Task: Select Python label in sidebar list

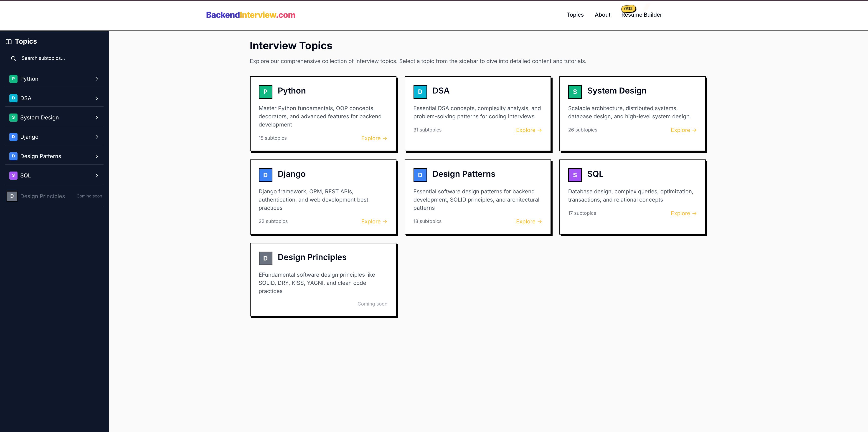Action: (29, 79)
